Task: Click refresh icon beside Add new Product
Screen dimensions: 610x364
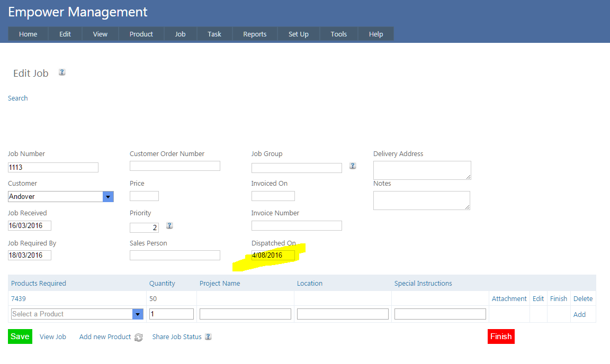Action: [x=139, y=337]
